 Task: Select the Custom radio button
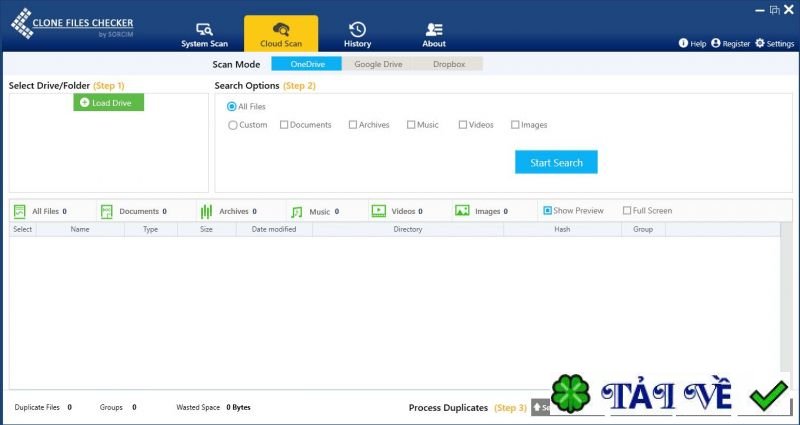[233, 125]
